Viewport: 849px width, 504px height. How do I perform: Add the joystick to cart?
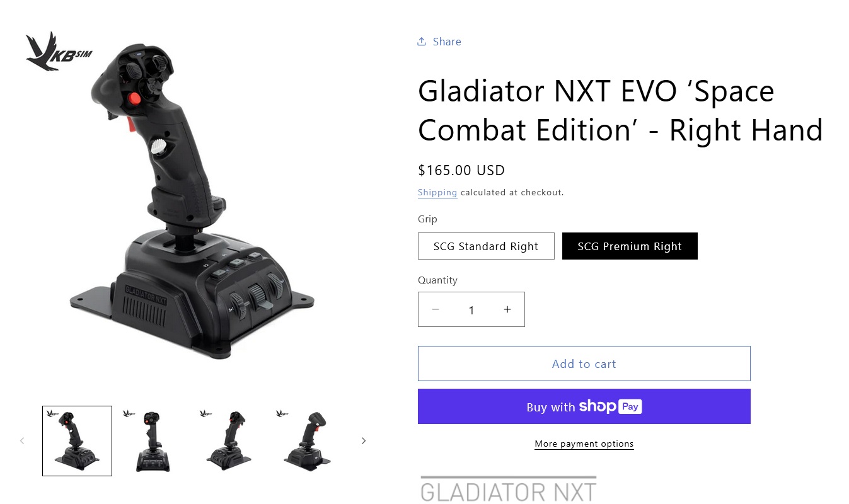pos(584,364)
